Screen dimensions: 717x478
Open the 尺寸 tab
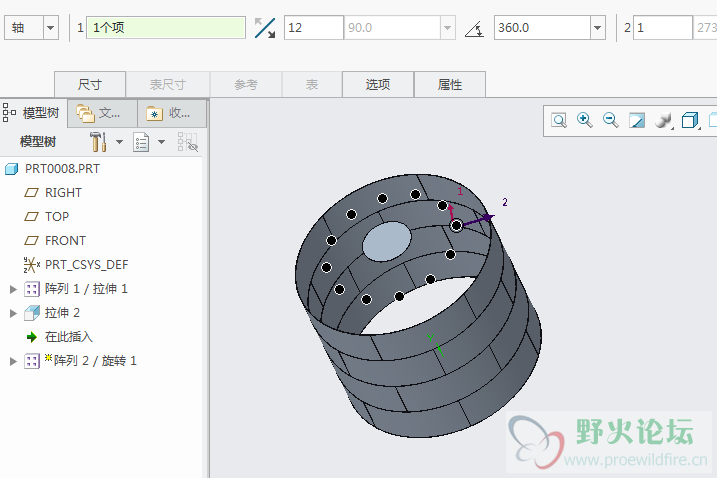(x=90, y=84)
